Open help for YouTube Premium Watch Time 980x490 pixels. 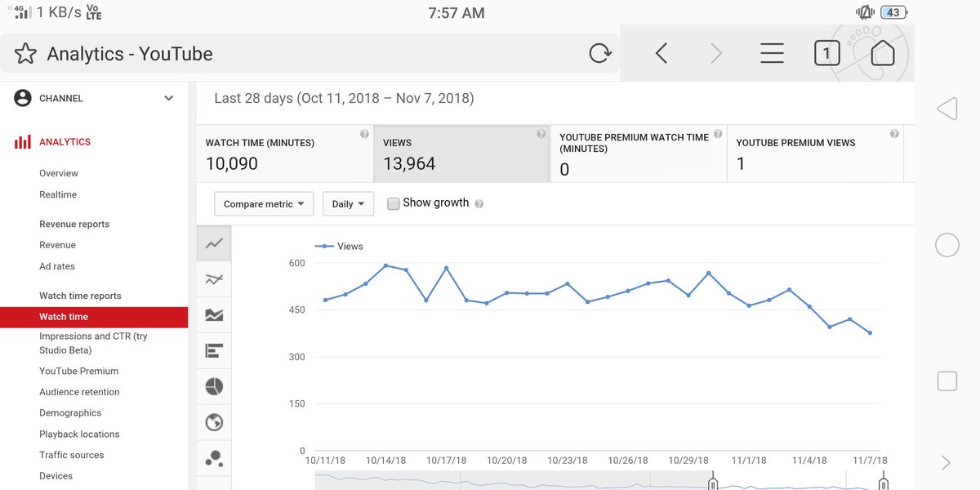pos(718,134)
